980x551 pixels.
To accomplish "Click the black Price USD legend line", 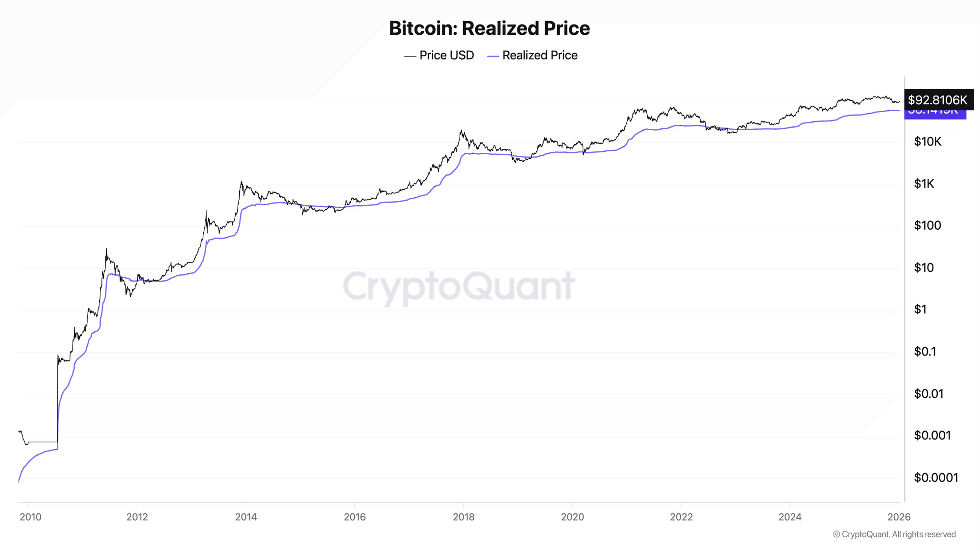I will (x=410, y=56).
